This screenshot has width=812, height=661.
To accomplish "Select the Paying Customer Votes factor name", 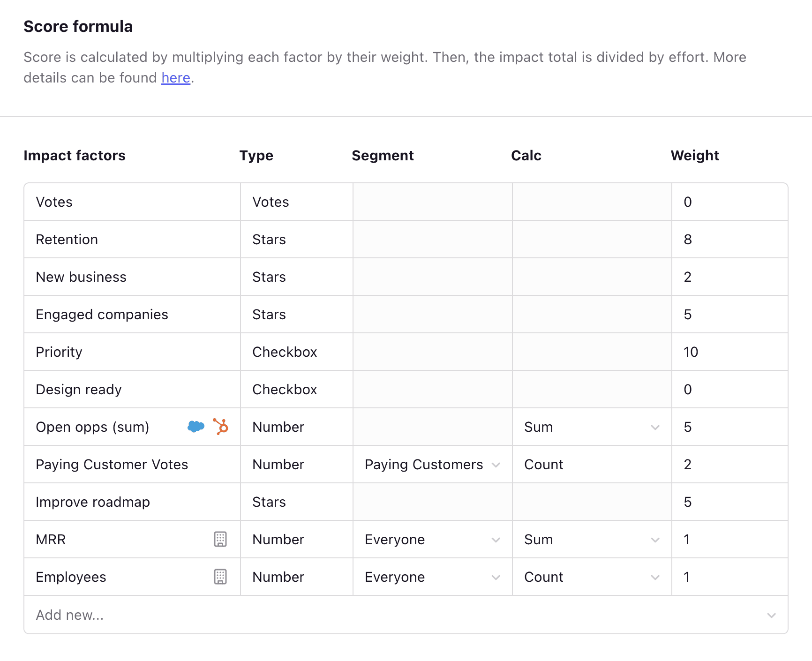I will pyautogui.click(x=112, y=465).
